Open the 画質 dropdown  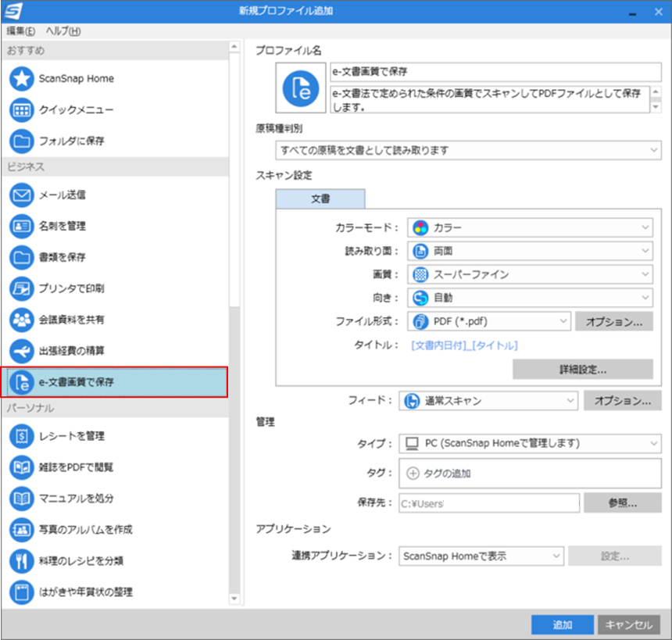pyautogui.click(x=530, y=275)
